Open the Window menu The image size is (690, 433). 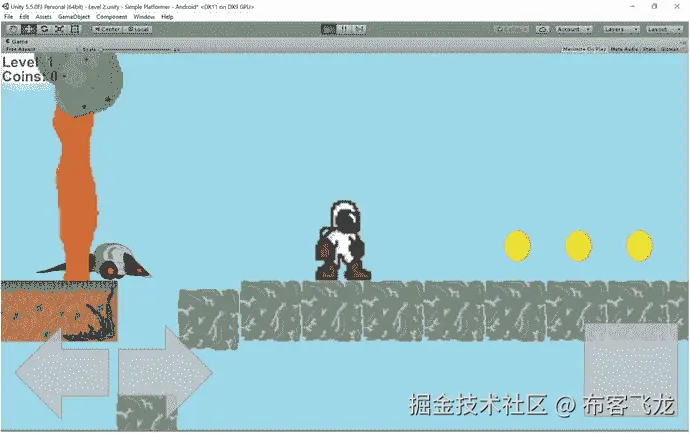(144, 17)
